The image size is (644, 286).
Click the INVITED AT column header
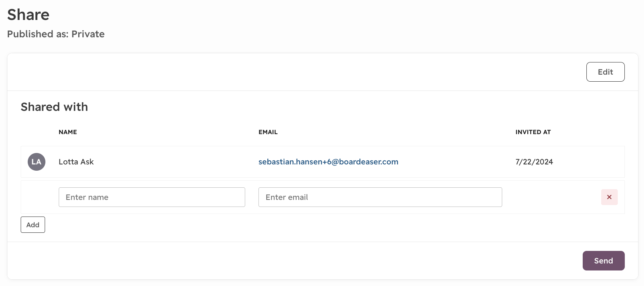533,132
